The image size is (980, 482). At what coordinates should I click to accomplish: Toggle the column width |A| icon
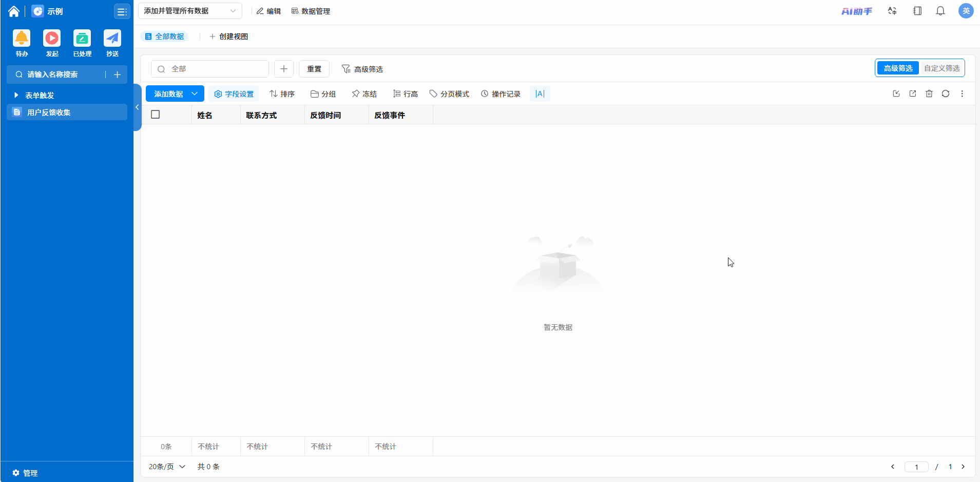click(x=540, y=94)
